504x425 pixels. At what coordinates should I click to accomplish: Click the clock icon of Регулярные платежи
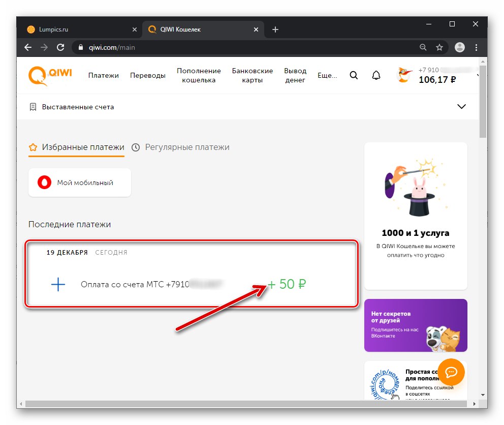click(x=136, y=147)
